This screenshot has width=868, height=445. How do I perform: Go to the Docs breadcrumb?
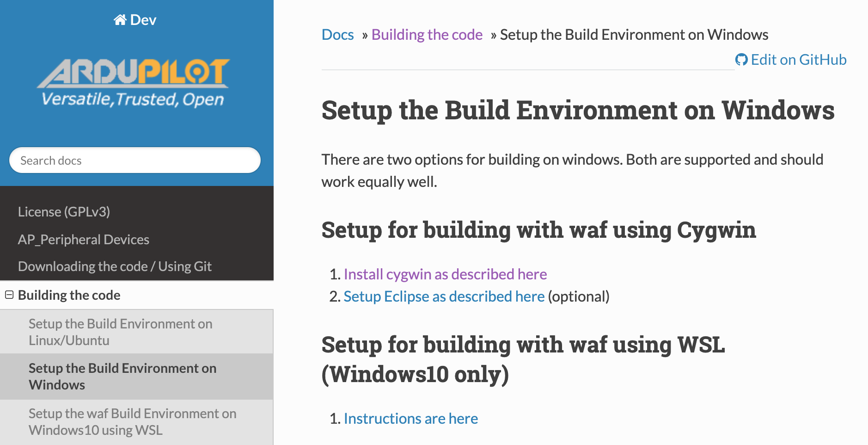(x=338, y=35)
